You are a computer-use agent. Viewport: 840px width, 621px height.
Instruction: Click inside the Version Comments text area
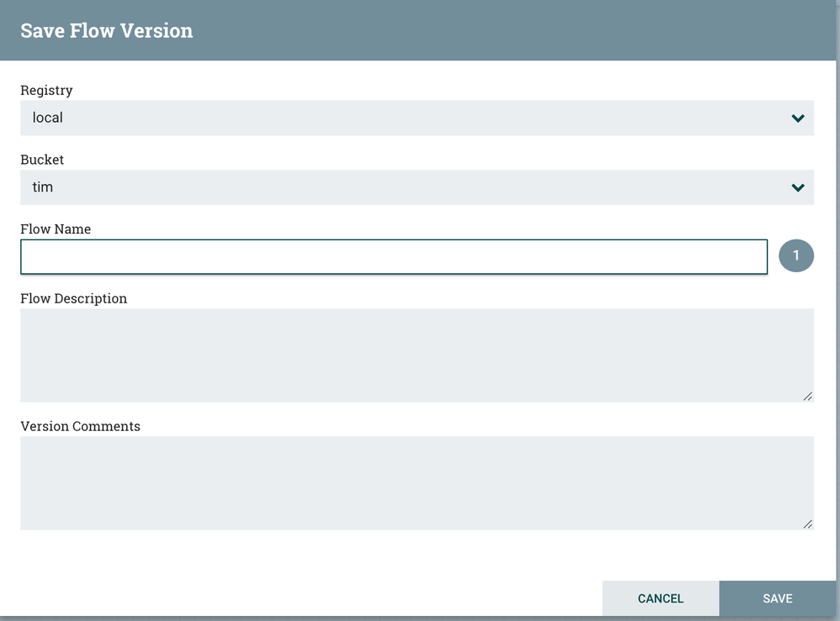tap(417, 482)
